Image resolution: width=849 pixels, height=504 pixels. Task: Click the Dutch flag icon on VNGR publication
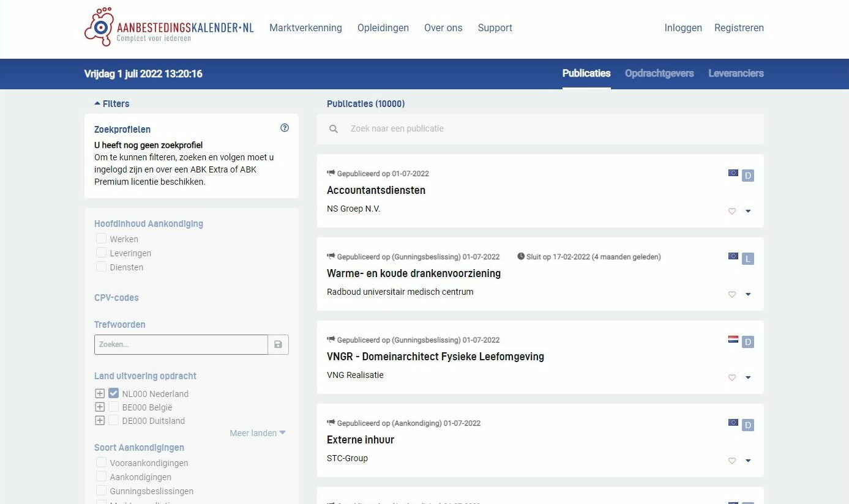tap(733, 339)
